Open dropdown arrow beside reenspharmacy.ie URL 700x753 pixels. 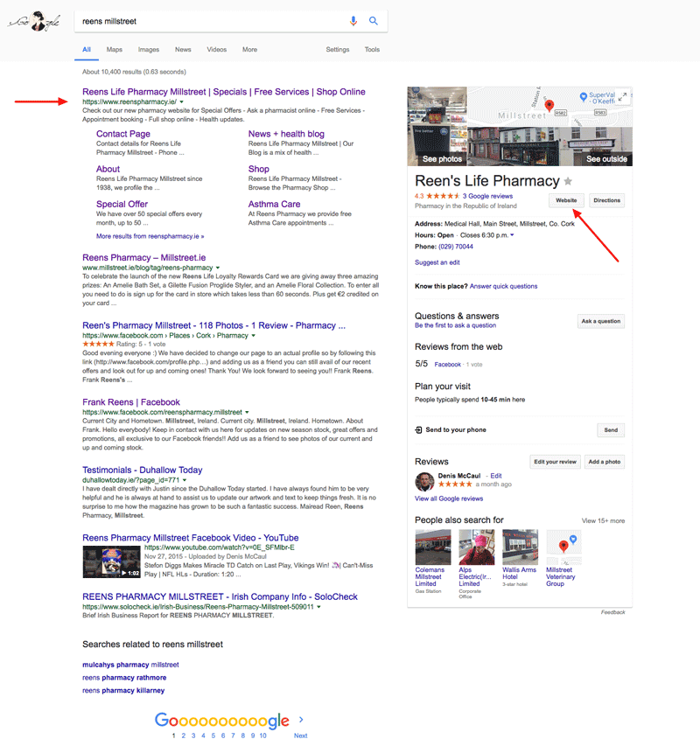point(182,101)
